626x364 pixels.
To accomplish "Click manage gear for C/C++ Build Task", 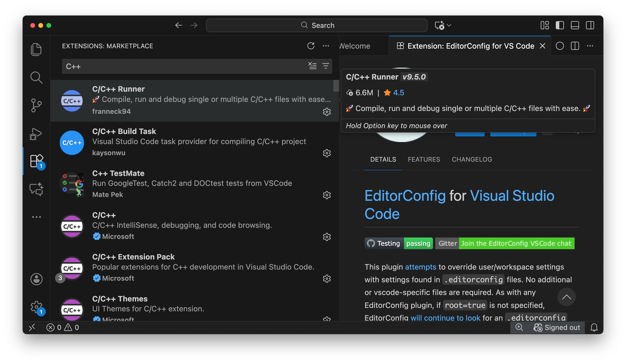I will point(327,153).
